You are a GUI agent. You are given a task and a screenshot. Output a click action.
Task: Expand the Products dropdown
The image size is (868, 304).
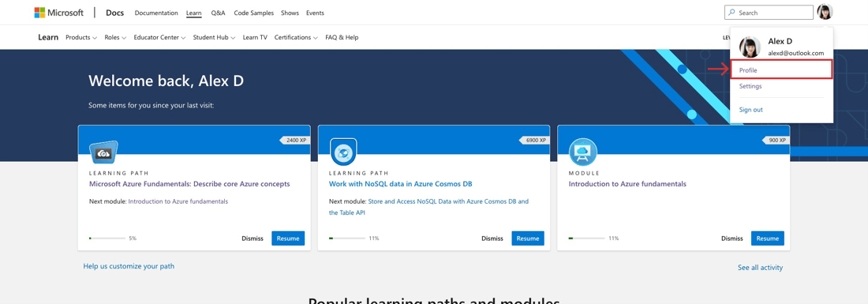pyautogui.click(x=80, y=38)
